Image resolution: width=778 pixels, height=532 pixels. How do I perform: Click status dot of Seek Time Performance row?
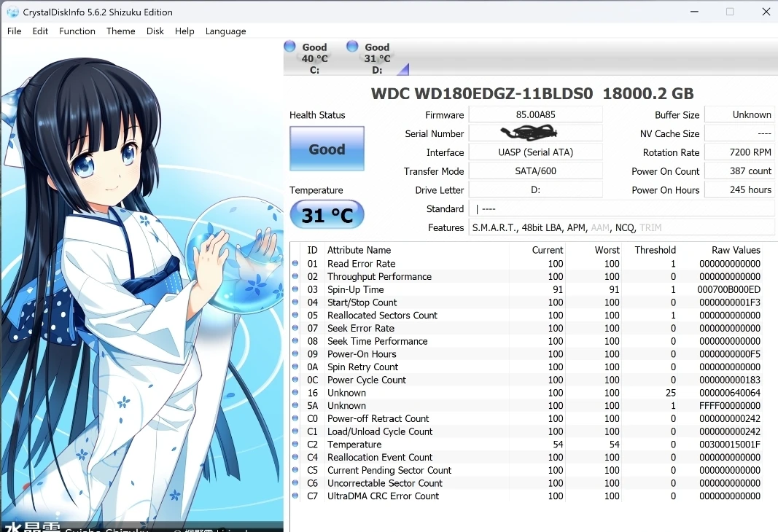[x=296, y=340]
